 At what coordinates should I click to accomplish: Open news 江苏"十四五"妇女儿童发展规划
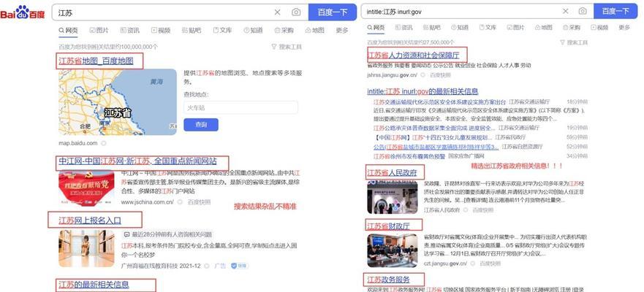433,137
